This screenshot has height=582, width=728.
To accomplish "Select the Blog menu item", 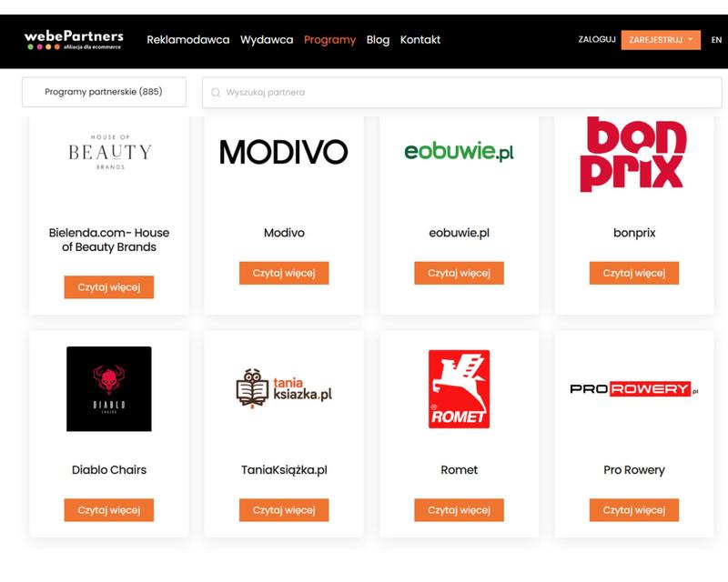I will point(378,40).
